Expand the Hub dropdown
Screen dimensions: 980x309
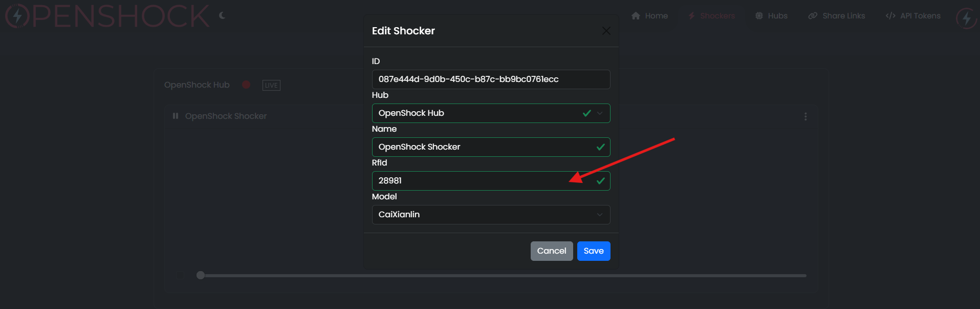click(x=600, y=113)
